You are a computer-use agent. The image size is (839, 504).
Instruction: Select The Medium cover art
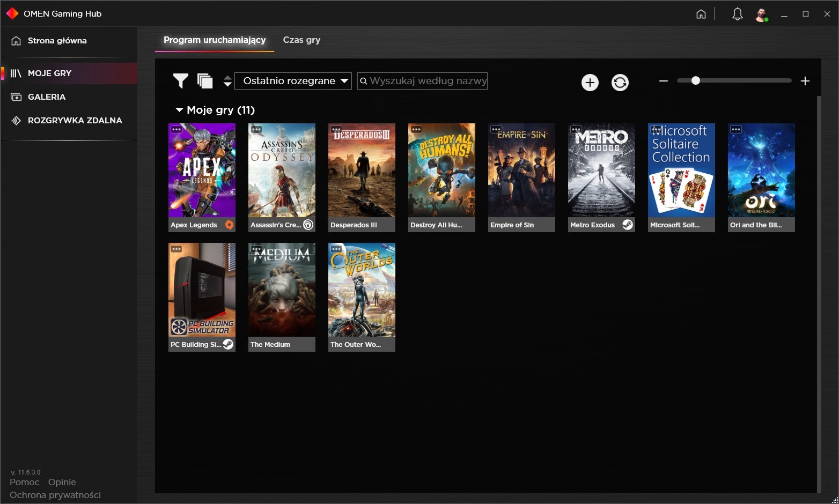point(282,290)
